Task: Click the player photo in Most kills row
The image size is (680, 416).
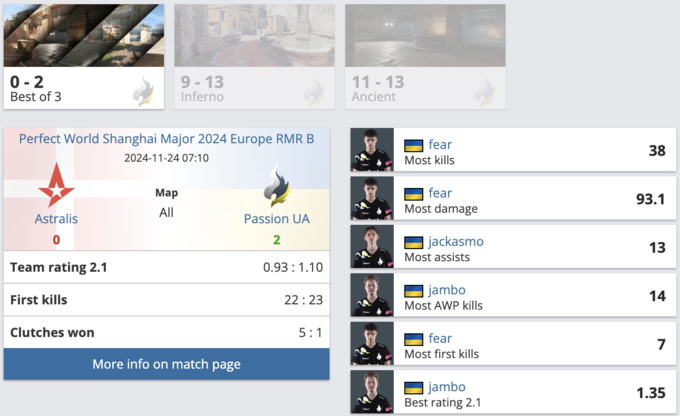Action: [x=370, y=150]
